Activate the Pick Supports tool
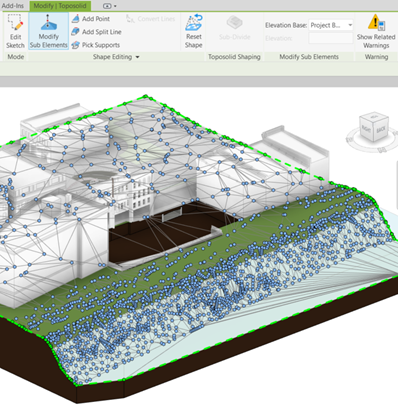This screenshot has height=406, width=398. (95, 45)
